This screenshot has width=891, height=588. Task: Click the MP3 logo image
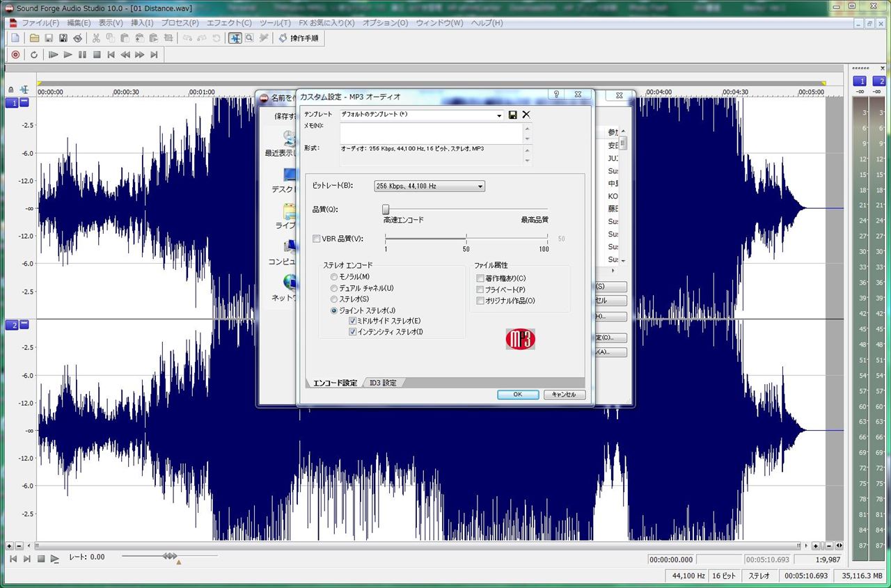tap(520, 339)
